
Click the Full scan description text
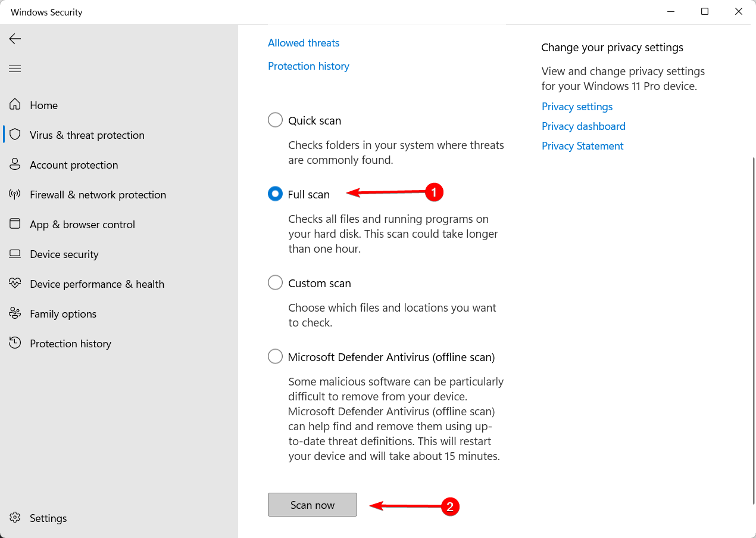tap(393, 234)
